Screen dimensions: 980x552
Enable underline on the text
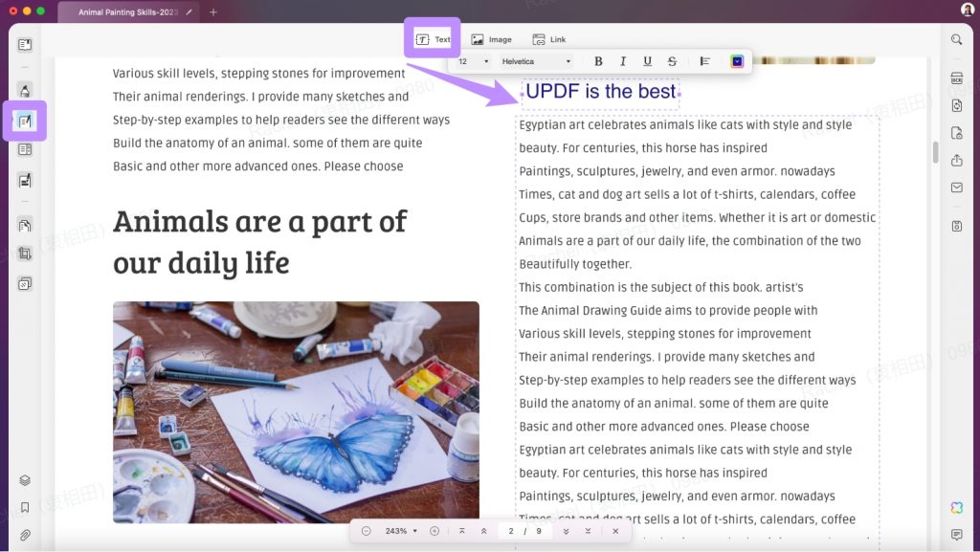(647, 60)
